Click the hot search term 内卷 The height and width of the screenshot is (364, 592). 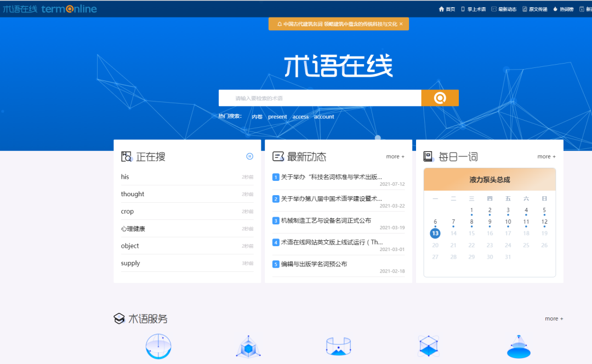point(257,116)
